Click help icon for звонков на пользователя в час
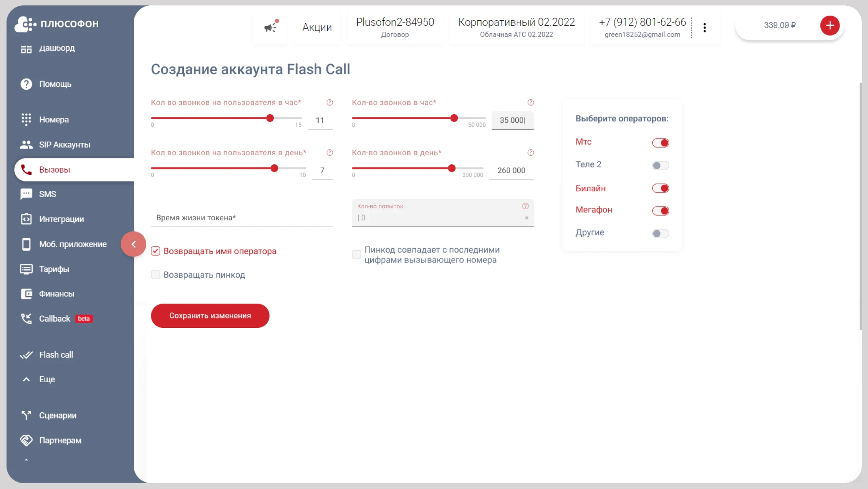868x489 pixels. [330, 102]
